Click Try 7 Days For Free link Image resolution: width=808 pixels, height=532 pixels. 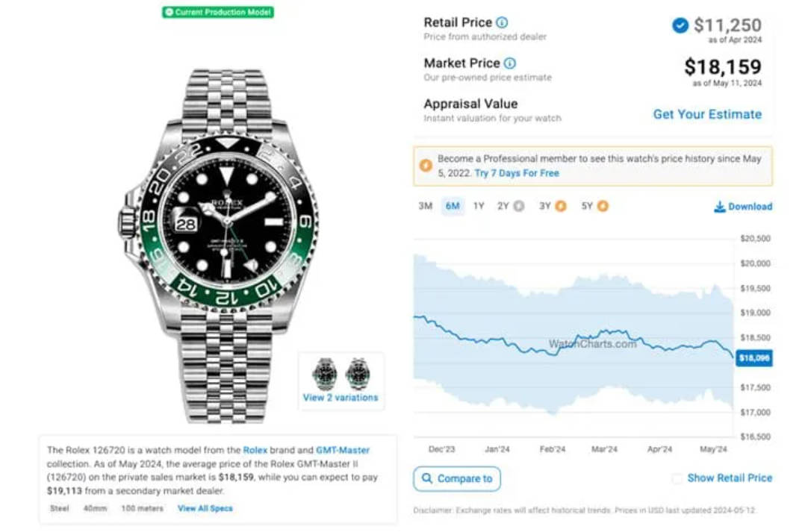(517, 173)
